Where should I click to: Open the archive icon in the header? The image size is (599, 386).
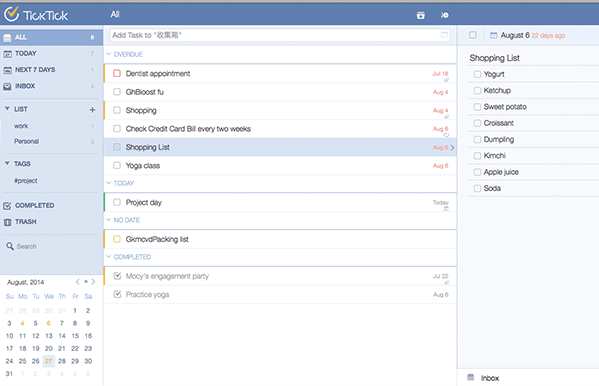click(x=421, y=15)
